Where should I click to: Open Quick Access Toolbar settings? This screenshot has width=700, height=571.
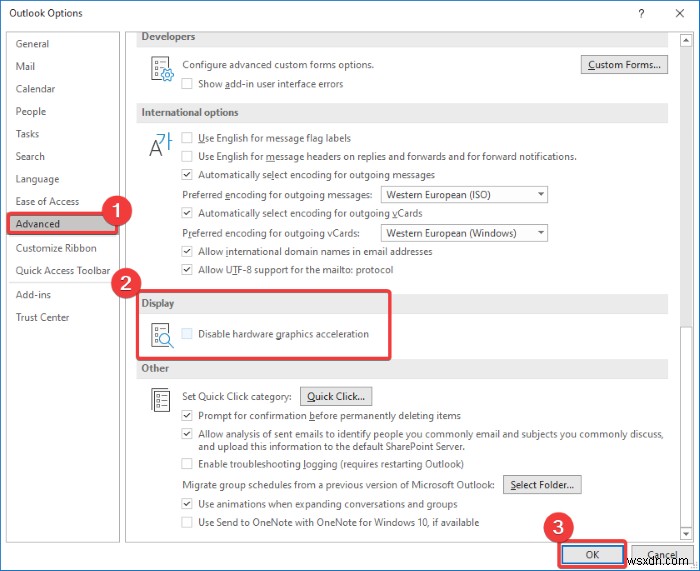63,271
